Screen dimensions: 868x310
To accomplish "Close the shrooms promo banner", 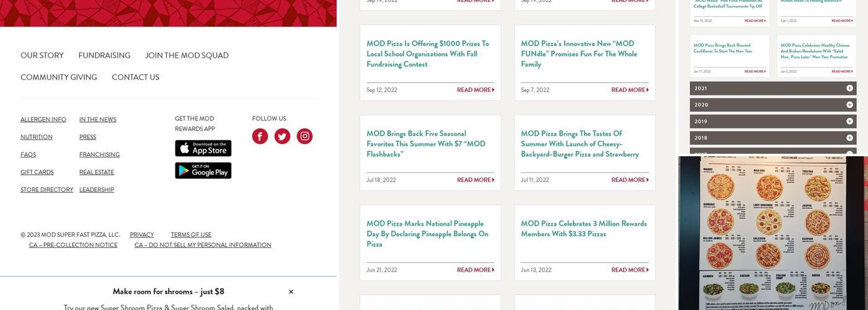I will coord(291,292).
